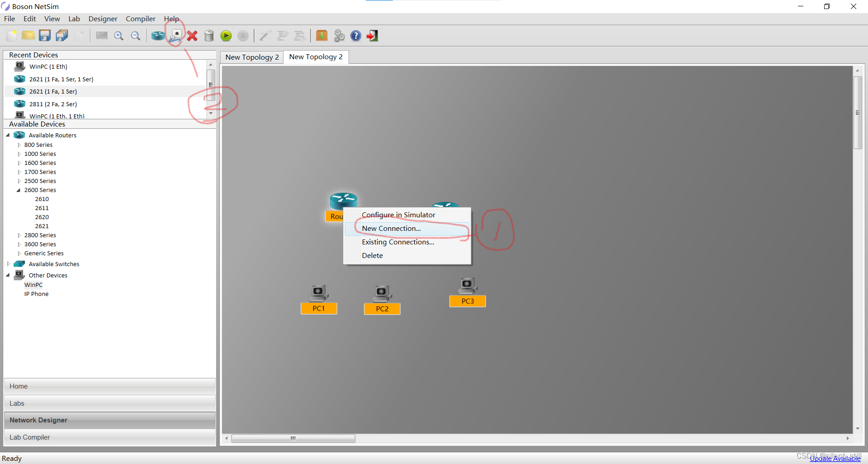
Task: Click the console window toolbar icon
Action: (102, 36)
